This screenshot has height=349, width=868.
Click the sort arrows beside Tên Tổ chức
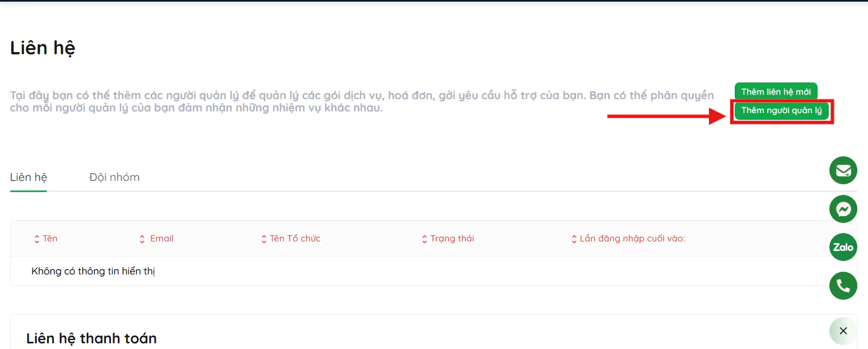(264, 239)
